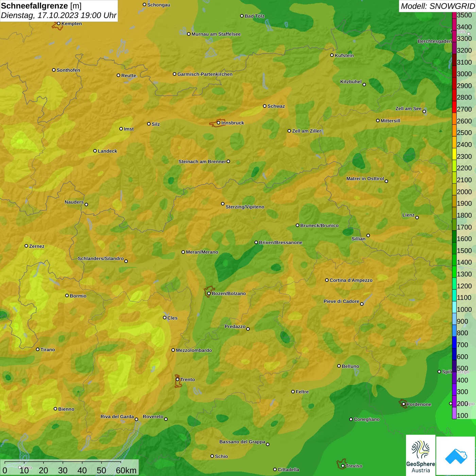476x476 pixels.
Task: Click the "Pieve di Cadore" label
Action: (x=341, y=301)
